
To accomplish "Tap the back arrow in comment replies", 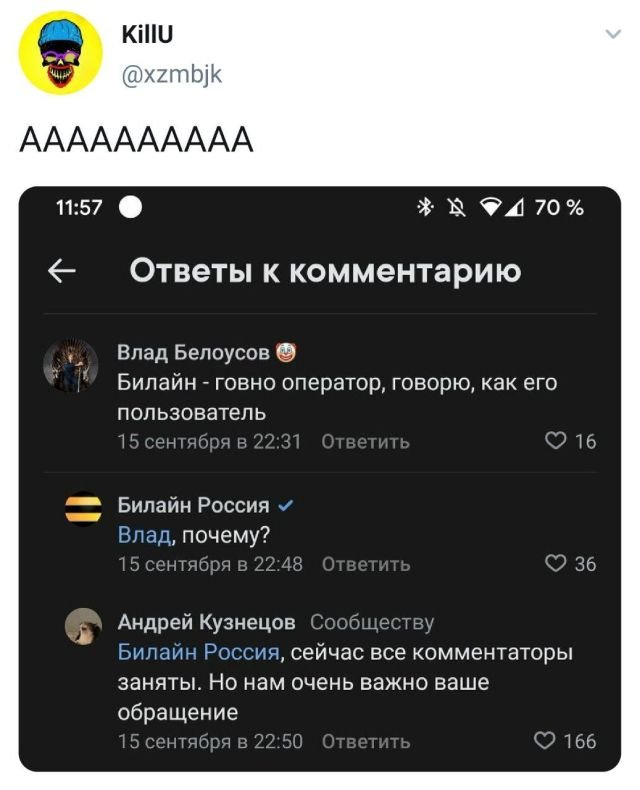I will point(62,271).
